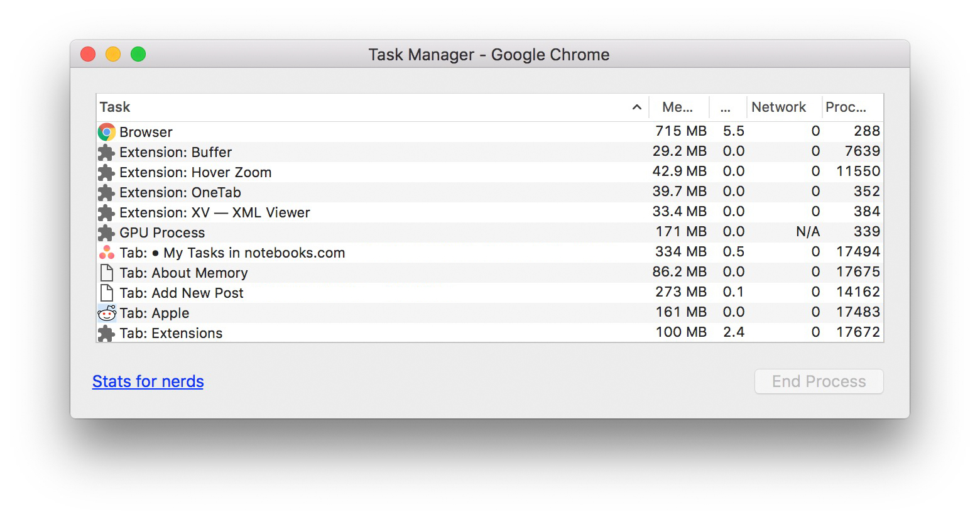Select Extension: XV — XML Viewer row
Viewport: 980px width, 519px height.
[x=490, y=212]
